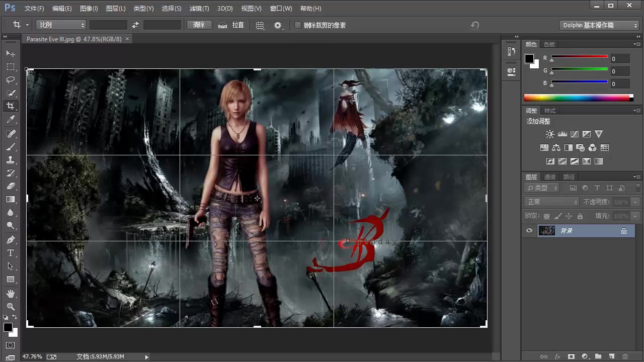Click the crop overlay grid options icon
The height and width of the screenshot is (362, 644).
[x=260, y=25]
